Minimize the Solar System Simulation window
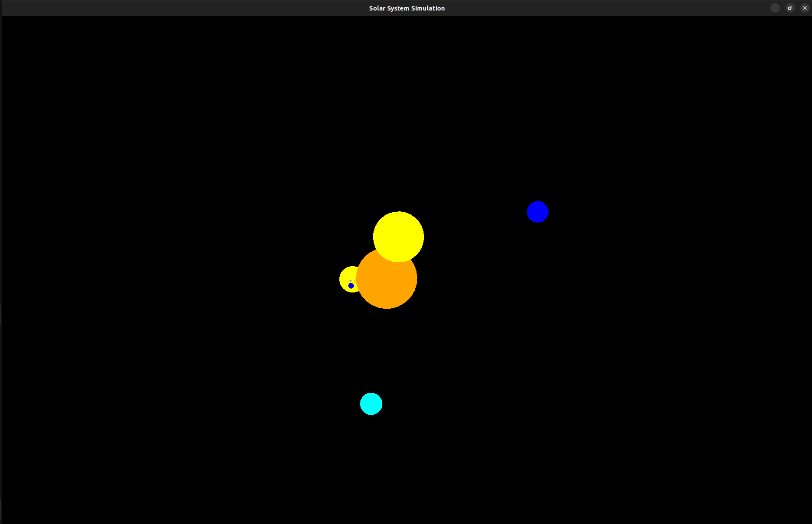 click(775, 8)
